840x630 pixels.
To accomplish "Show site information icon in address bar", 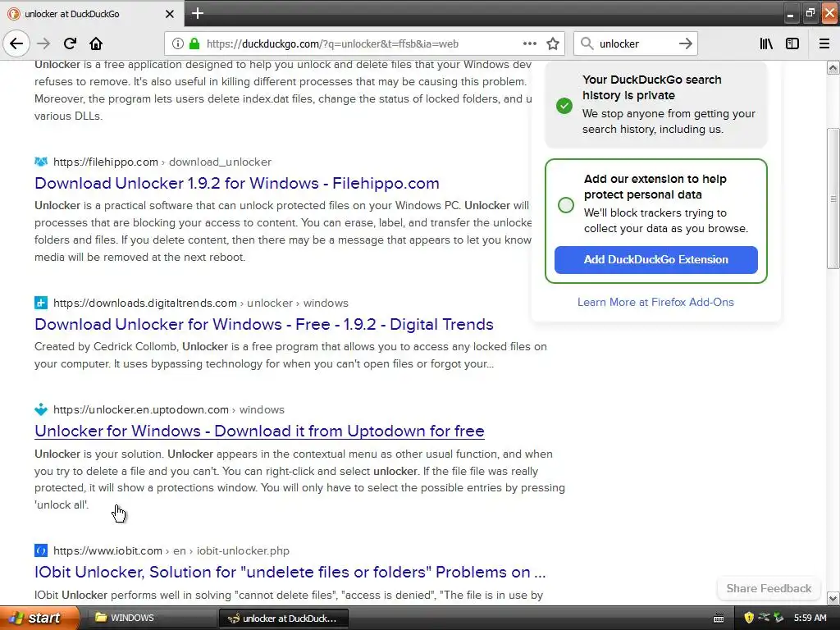I will coord(178,43).
